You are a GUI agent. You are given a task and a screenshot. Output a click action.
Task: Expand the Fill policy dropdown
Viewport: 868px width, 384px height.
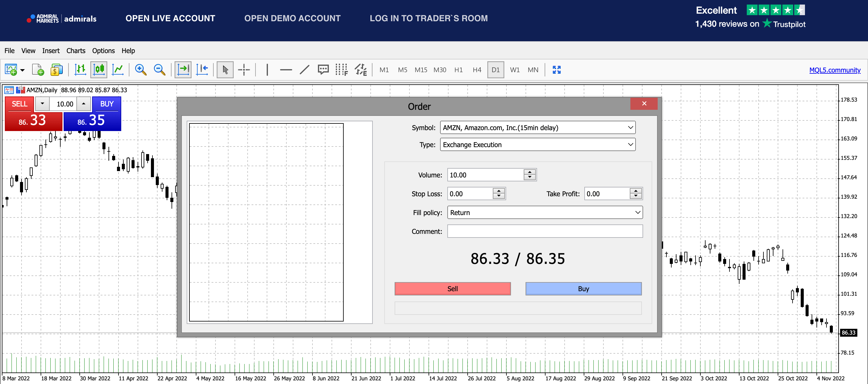[x=638, y=212]
